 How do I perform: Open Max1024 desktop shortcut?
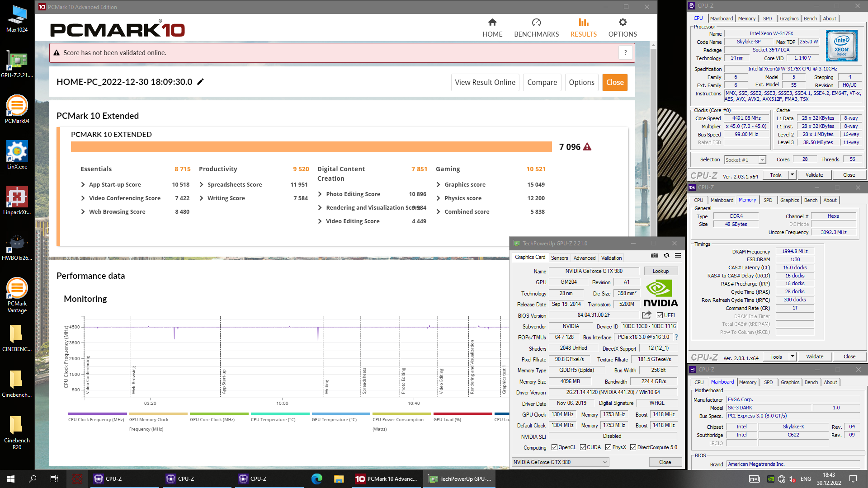[17, 19]
